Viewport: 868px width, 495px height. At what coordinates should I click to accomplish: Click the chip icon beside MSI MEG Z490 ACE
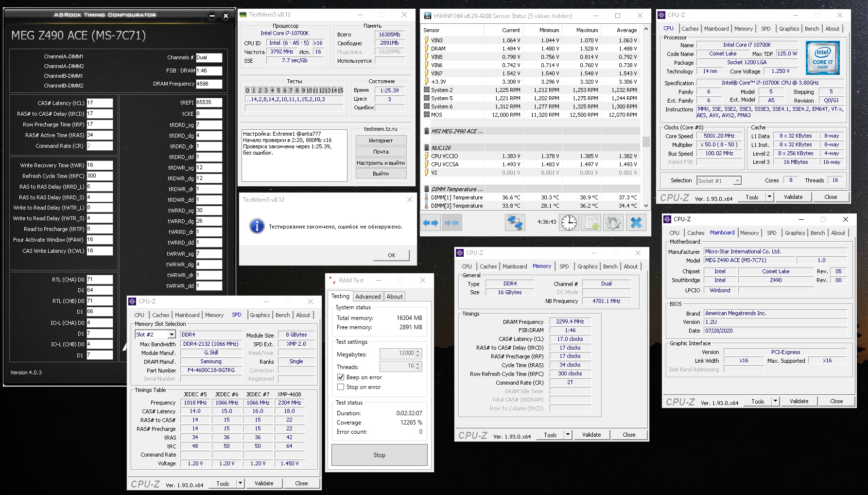[427, 131]
